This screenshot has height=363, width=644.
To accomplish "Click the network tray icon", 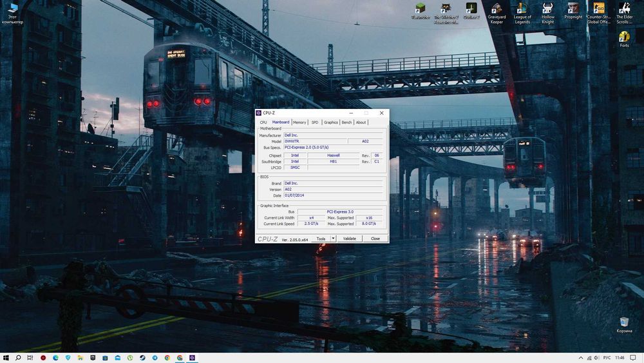I will click(x=589, y=358).
